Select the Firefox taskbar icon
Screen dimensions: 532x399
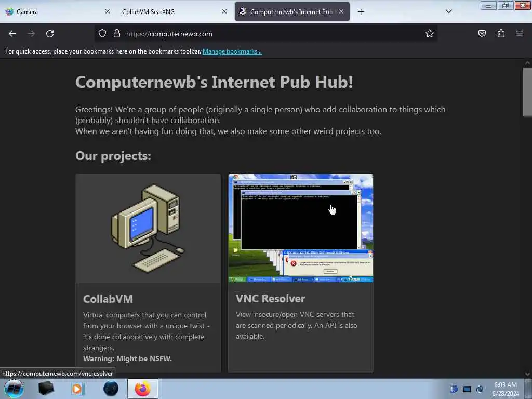pyautogui.click(x=143, y=389)
